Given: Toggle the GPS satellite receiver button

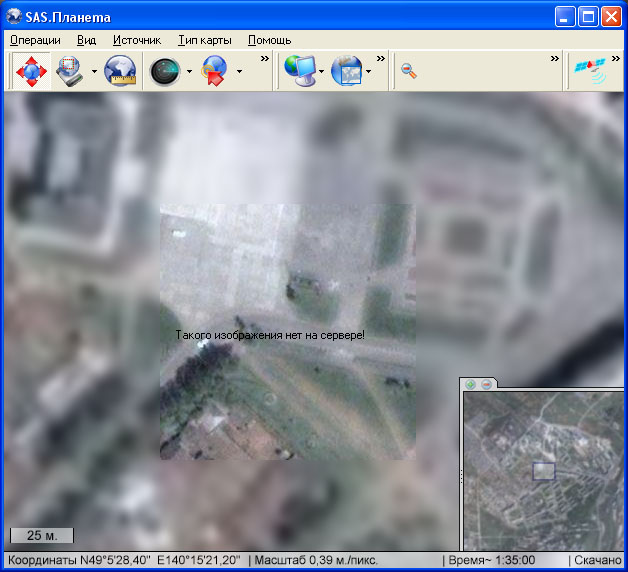Looking at the screenshot, I should [588, 71].
